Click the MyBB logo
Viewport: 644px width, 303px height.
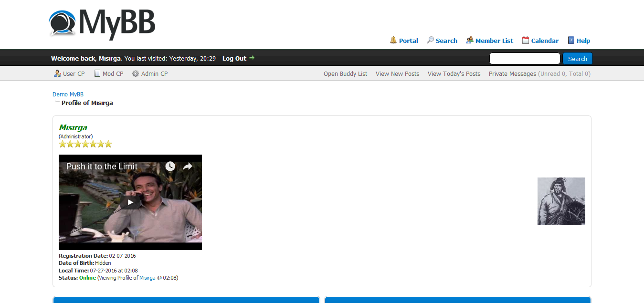(x=102, y=24)
